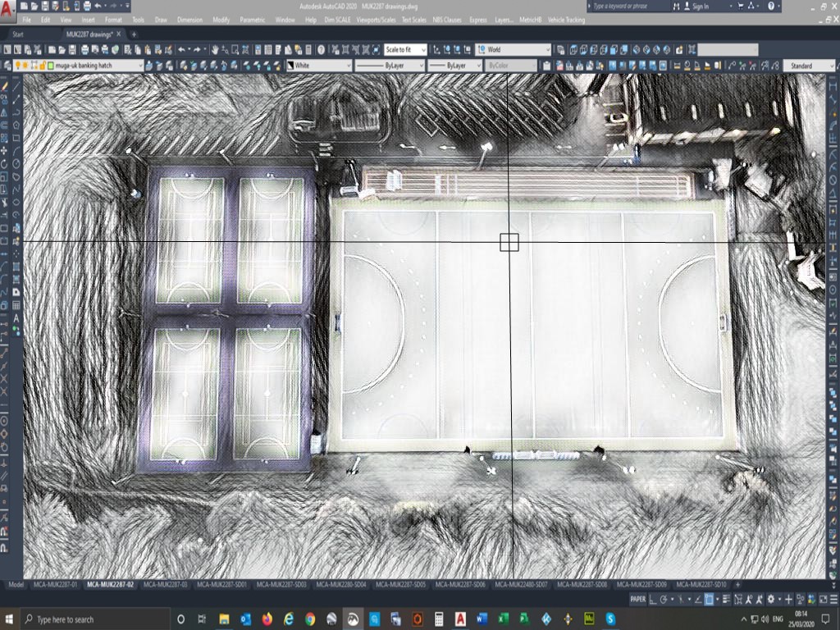Expand the muga-uk banking hatch layer dropdown
Image resolution: width=840 pixels, height=630 pixels.
tap(139, 65)
